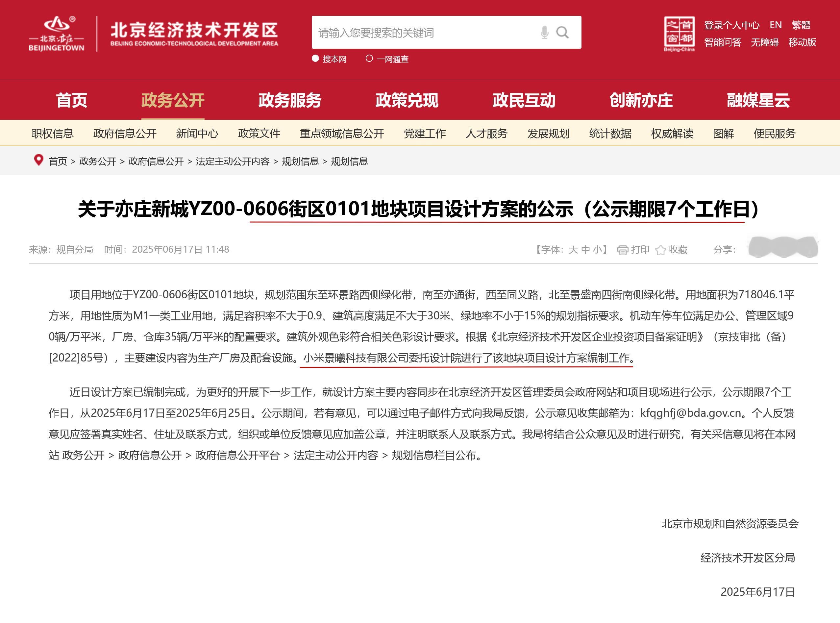Viewport: 840px width, 623px height.
Task: Click the red location pin icon
Action: (38, 160)
